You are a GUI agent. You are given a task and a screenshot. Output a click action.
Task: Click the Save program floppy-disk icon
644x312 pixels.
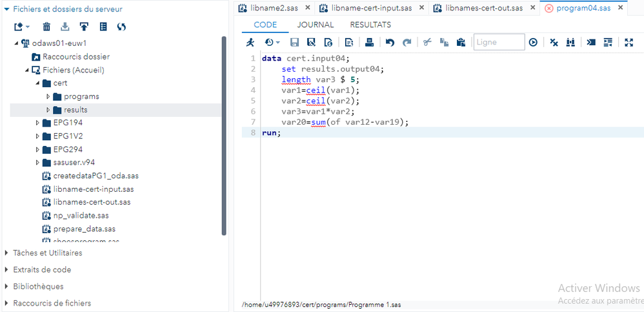(x=294, y=43)
